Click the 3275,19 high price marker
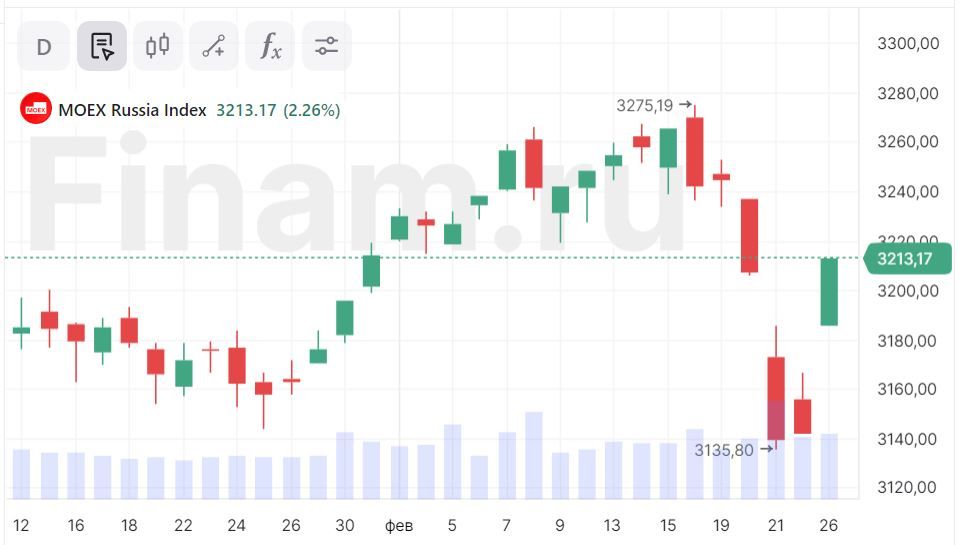This screenshot has height=545, width=968. 645,104
